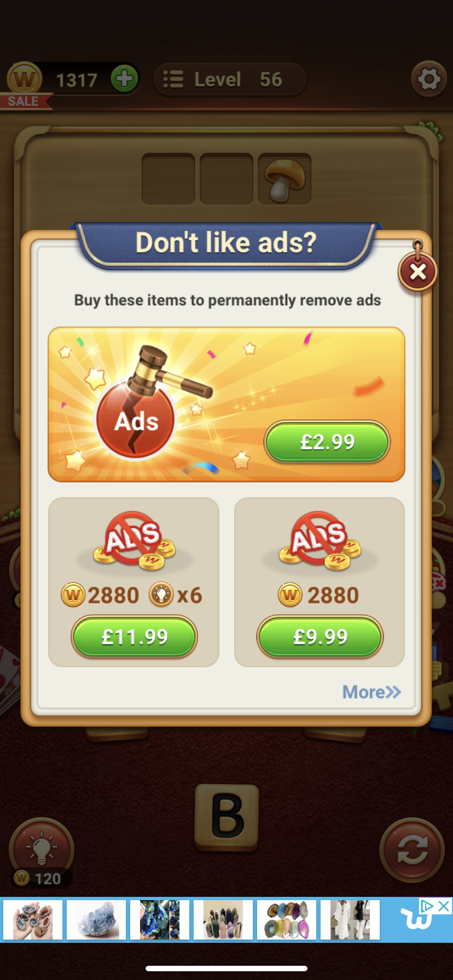This screenshot has width=453, height=980.
Task: Tap the lightbulb hint button
Action: (x=42, y=848)
